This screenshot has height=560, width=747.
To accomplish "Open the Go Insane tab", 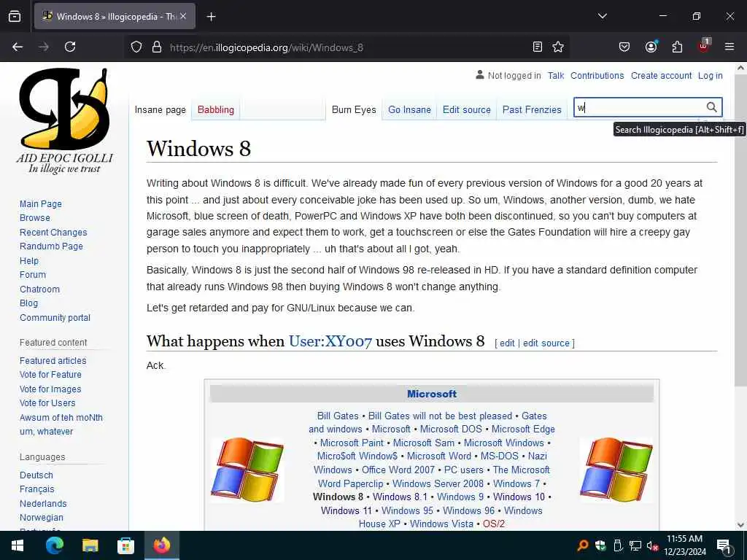I will 409,110.
